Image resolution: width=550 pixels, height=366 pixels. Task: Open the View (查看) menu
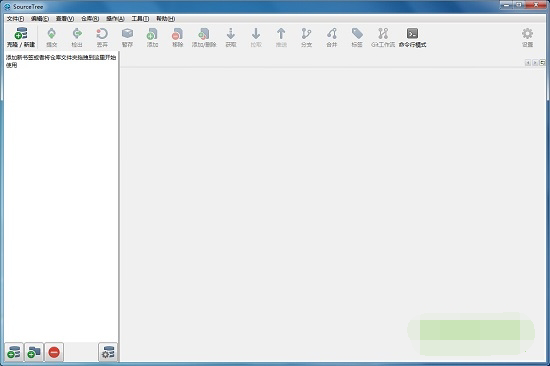point(65,19)
